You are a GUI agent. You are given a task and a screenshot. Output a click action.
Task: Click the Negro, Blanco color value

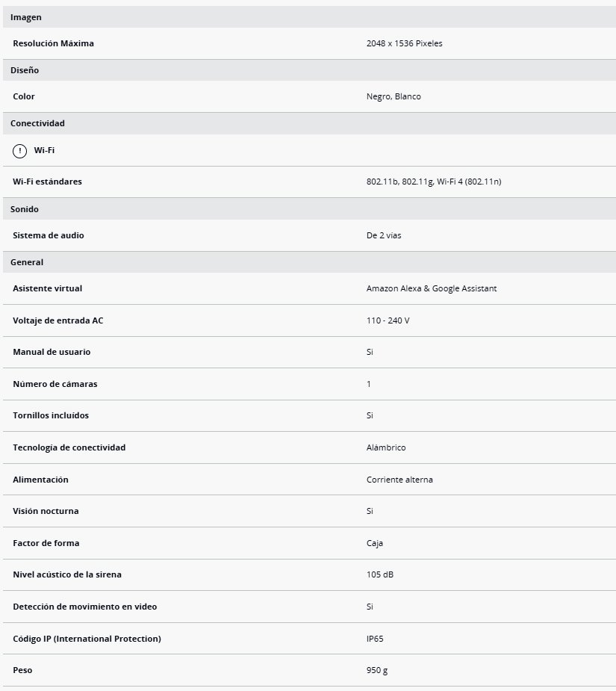393,96
